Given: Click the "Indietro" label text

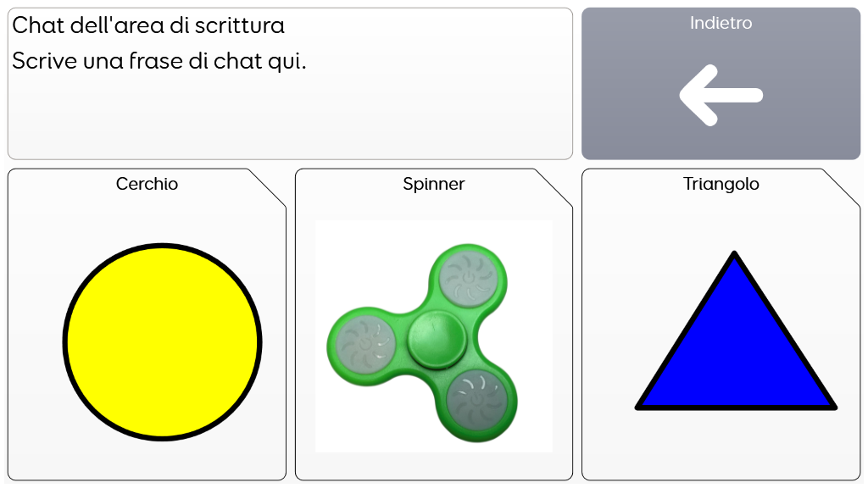Looking at the screenshot, I should [x=721, y=23].
